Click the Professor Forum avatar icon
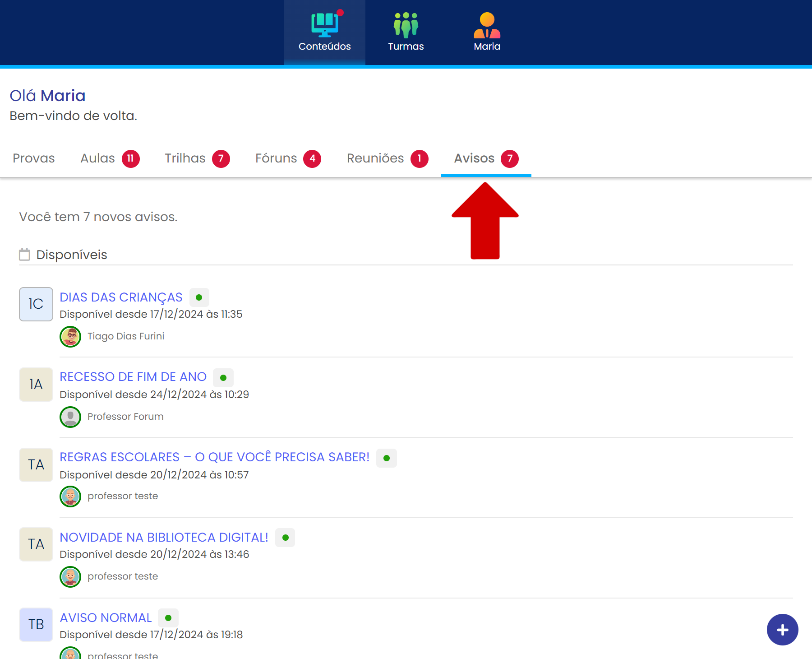This screenshot has width=812, height=659. click(70, 417)
